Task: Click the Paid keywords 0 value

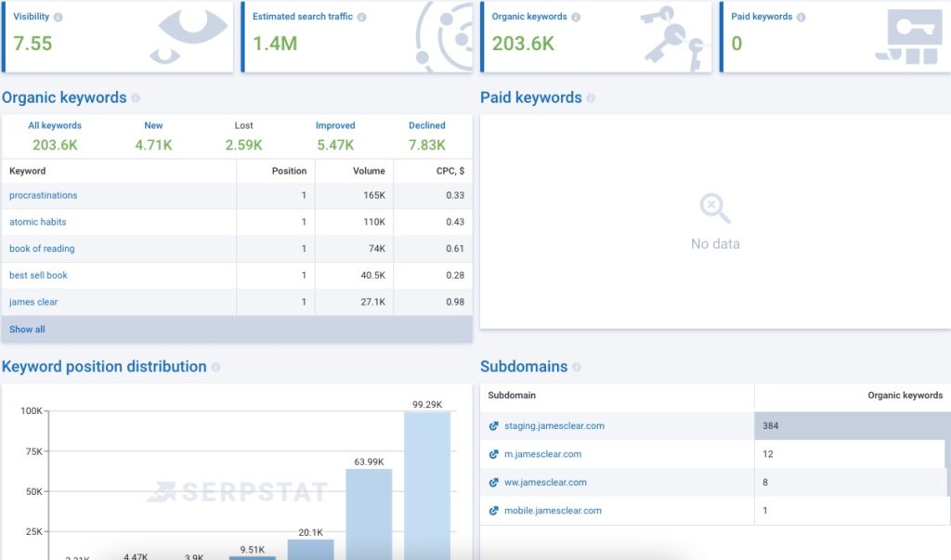Action: 736,44
